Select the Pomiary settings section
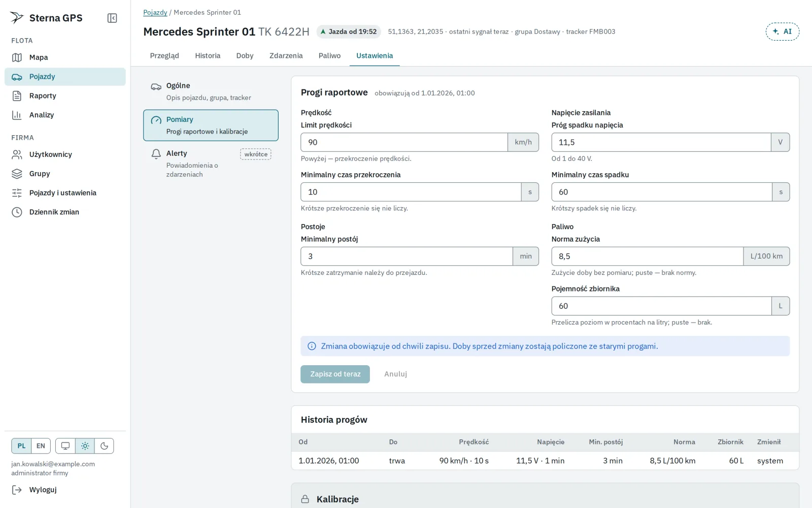The image size is (812, 508). (x=211, y=125)
